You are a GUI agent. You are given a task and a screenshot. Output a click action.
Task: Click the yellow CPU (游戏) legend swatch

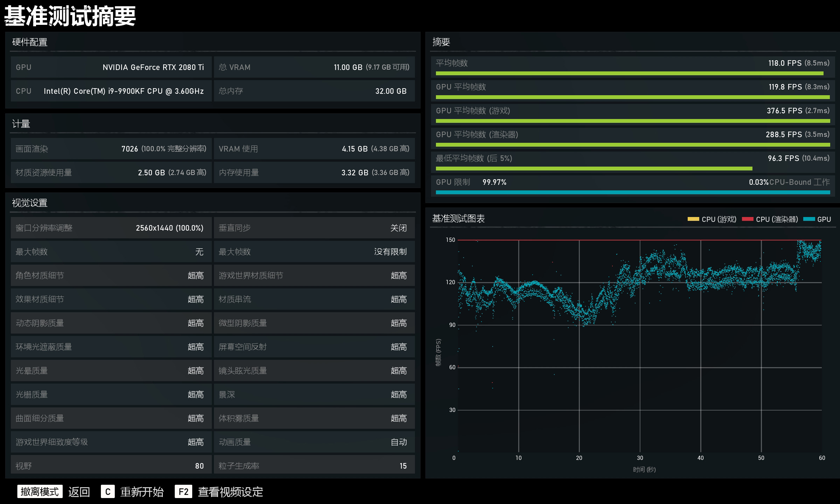[693, 219]
